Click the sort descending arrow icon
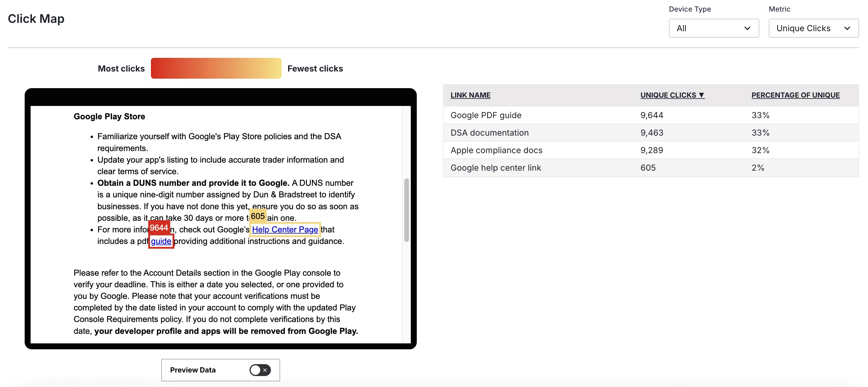Image resolution: width=868 pixels, height=387 pixels. [701, 95]
